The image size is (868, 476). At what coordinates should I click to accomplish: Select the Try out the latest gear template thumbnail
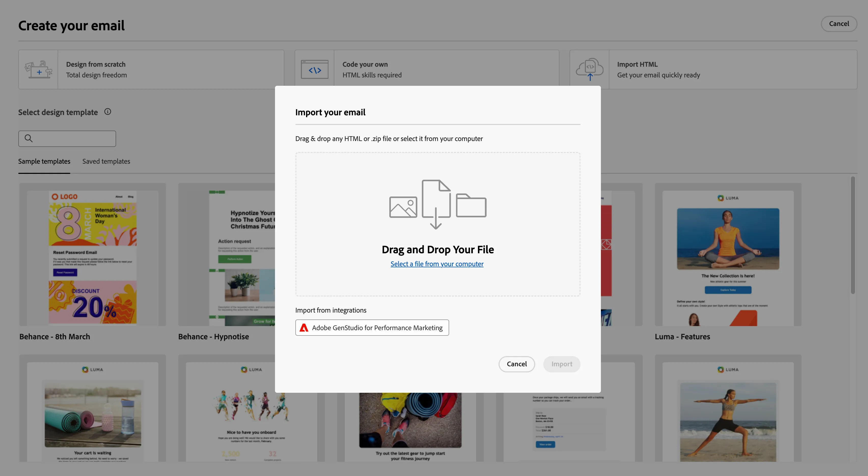coord(410,427)
